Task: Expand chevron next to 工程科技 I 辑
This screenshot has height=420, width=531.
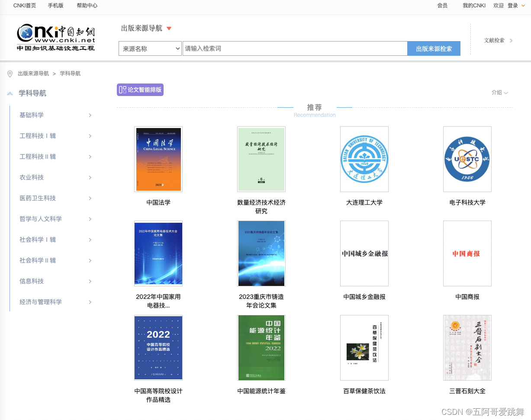Action: coord(90,136)
